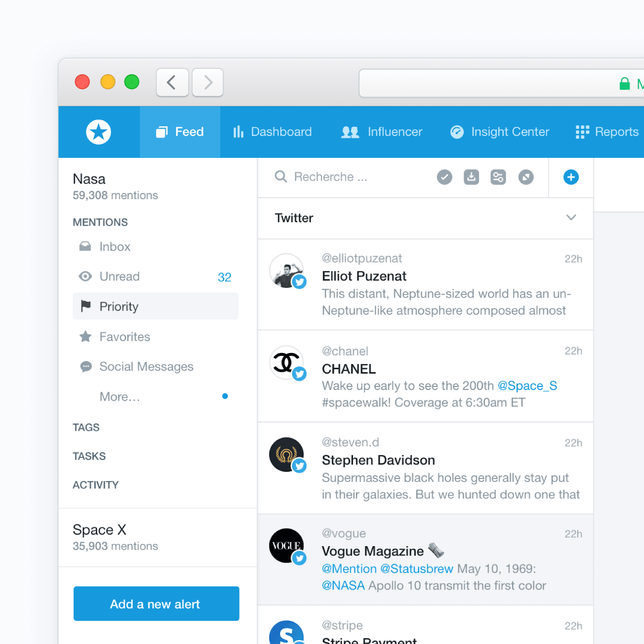The width and height of the screenshot is (644, 644).
Task: Click Stephen Davidson's avatar
Action: click(x=286, y=454)
